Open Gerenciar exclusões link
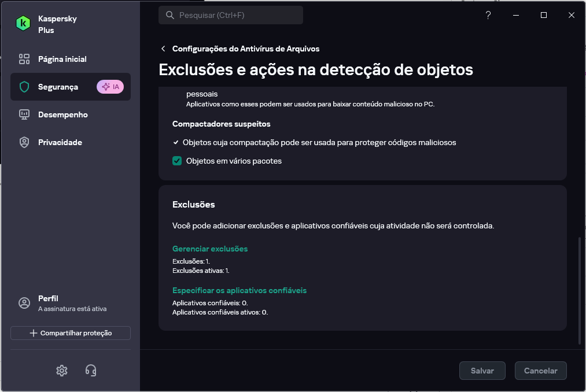This screenshot has height=392, width=586. (210, 249)
